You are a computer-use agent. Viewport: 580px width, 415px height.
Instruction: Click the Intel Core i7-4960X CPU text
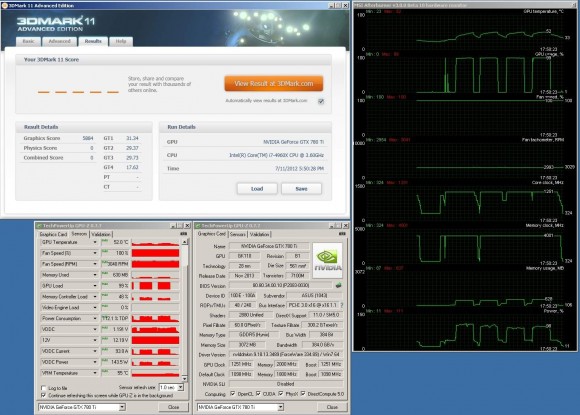(x=276, y=155)
